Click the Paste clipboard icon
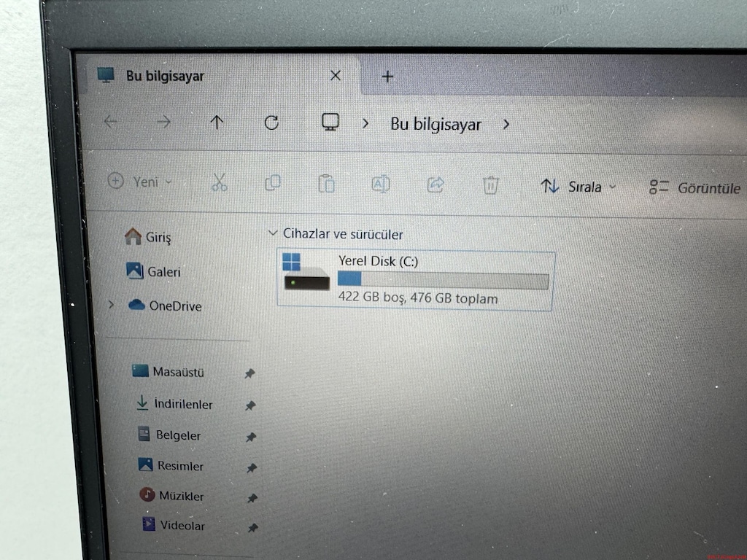This screenshot has height=560, width=747. [x=326, y=184]
